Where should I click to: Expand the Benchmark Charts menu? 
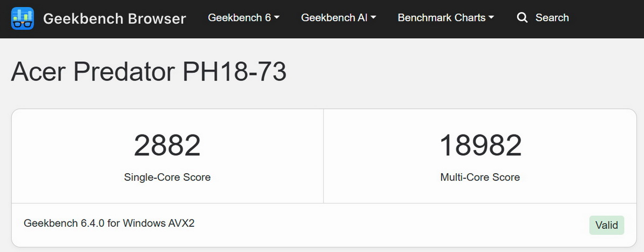click(x=441, y=18)
